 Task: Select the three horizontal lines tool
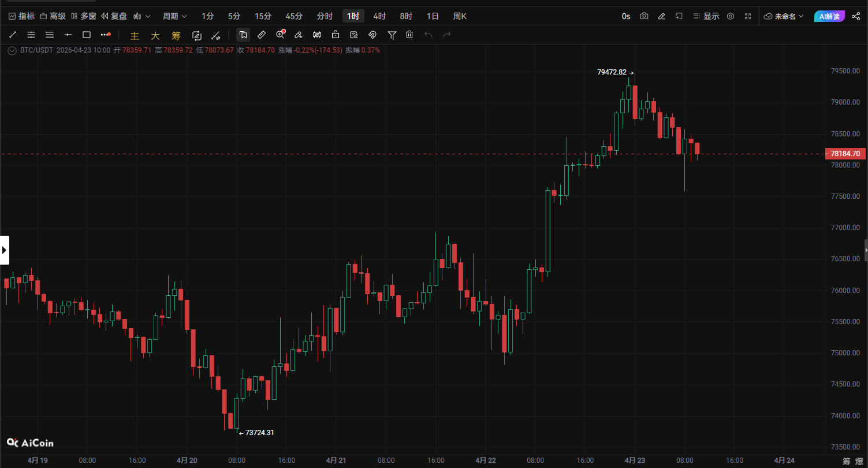(x=50, y=35)
